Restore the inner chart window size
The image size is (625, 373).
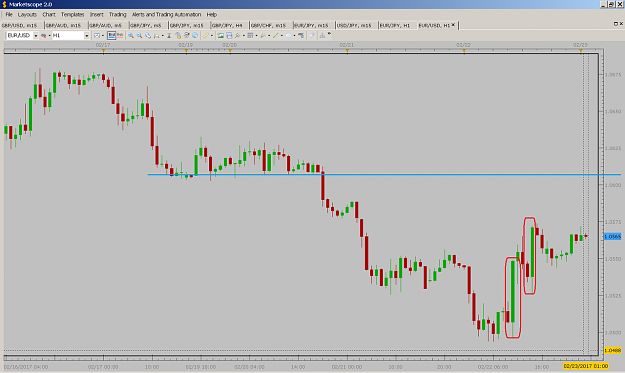pos(615,24)
